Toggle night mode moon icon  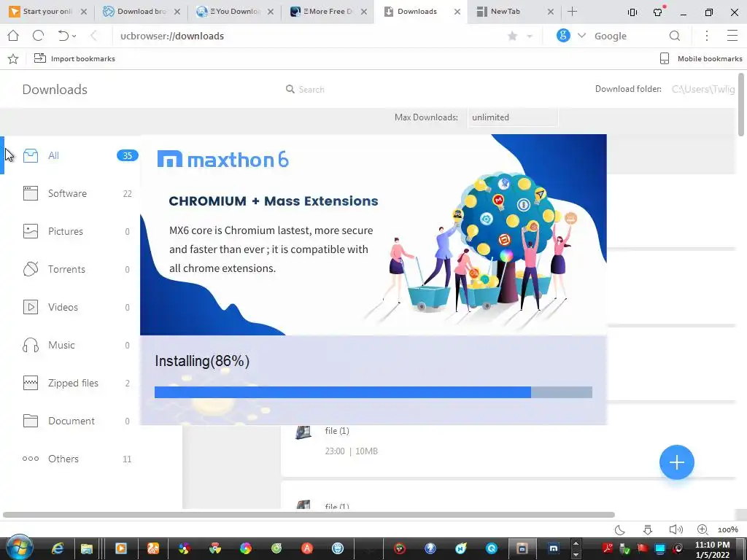point(620,529)
